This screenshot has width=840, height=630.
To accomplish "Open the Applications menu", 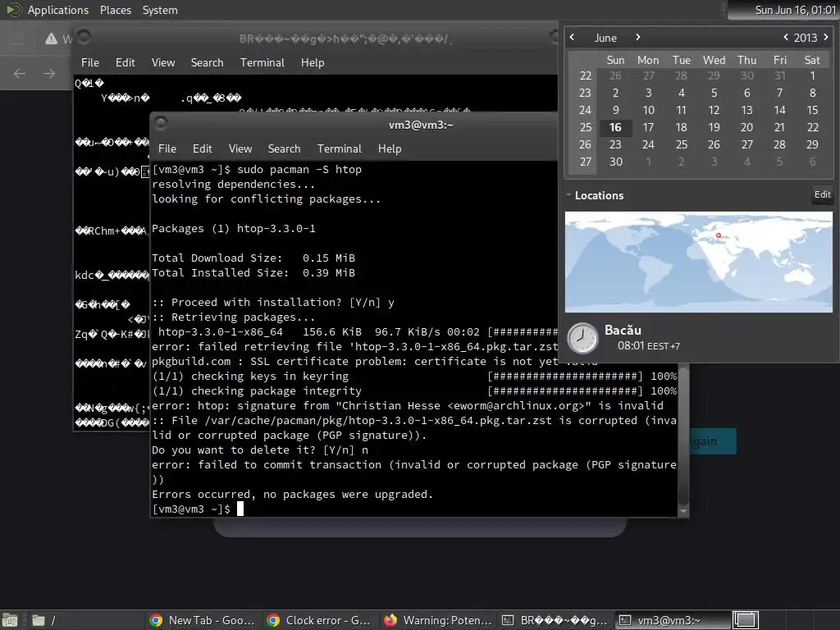I will (58, 10).
